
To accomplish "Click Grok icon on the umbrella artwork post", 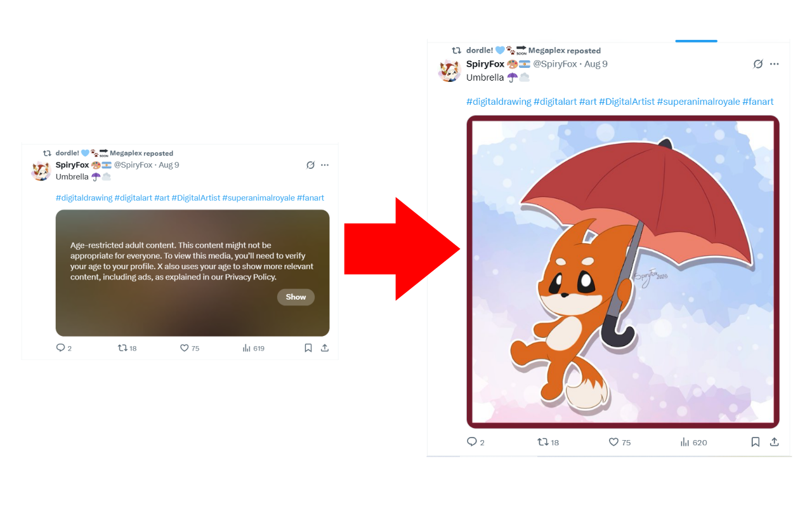I will [x=757, y=64].
